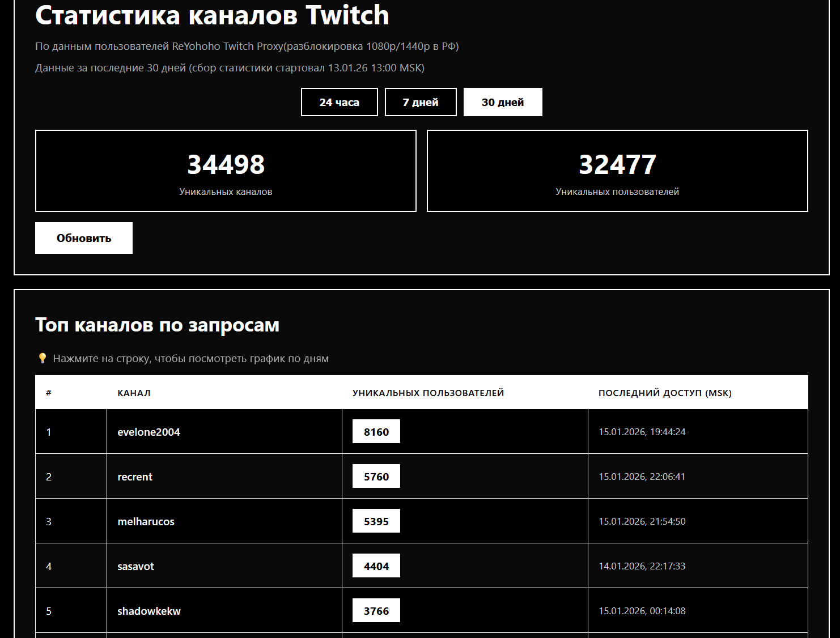Viewport: 840px width, 638px height.
Task: Click the last access time 15.01.2026, 19:44:24
Action: (x=642, y=432)
